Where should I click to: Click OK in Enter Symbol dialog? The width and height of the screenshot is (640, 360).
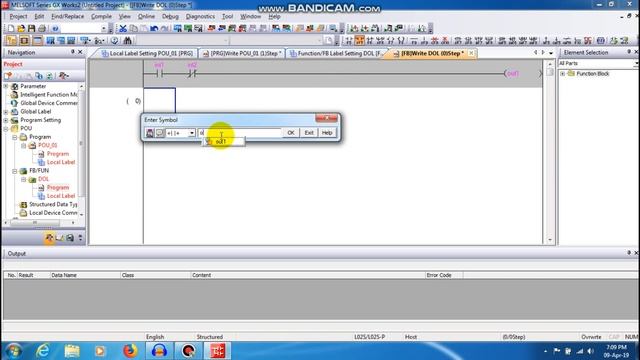pos(291,133)
